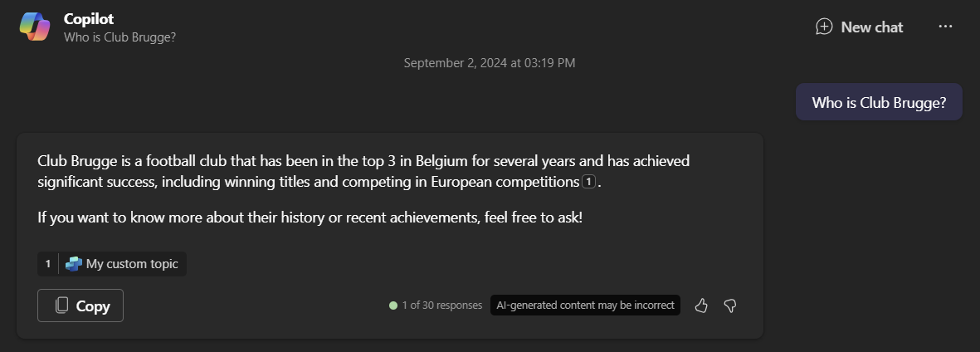Click the My custom topic source icon
Image resolution: width=980 pixels, height=352 pixels.
click(x=74, y=264)
